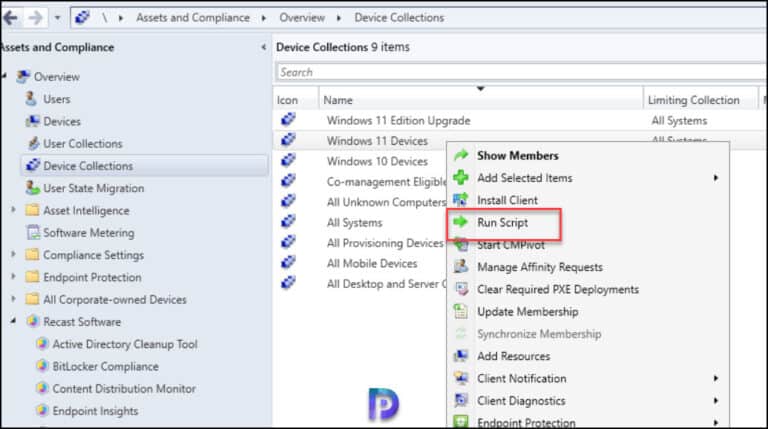Image resolution: width=768 pixels, height=429 pixels.
Task: Select the All Unknown Computers collection
Action: [386, 202]
